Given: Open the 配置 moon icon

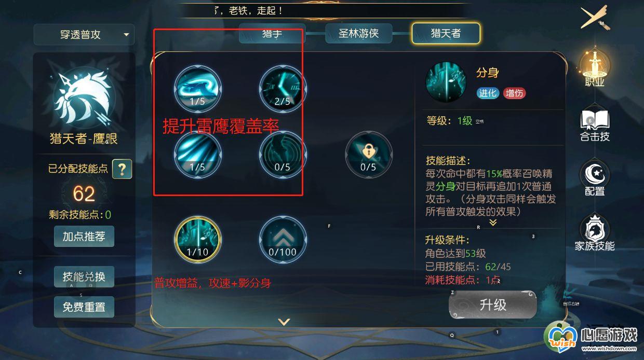Looking at the screenshot, I should point(595,178).
